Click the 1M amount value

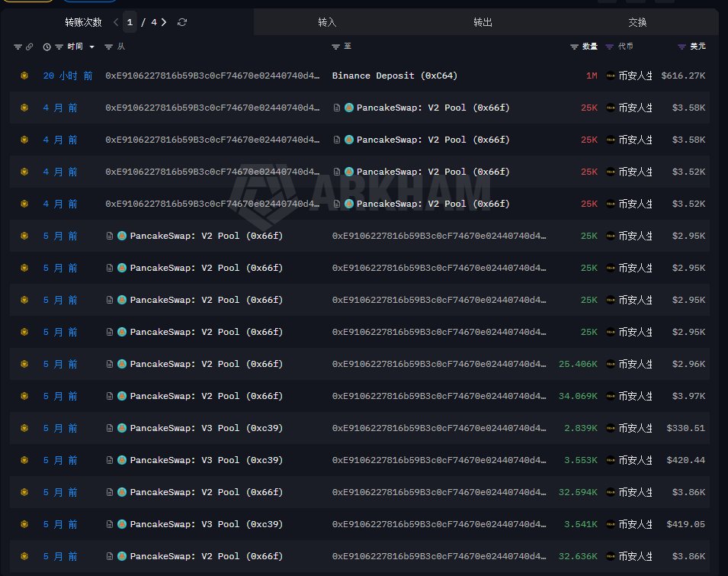click(x=592, y=76)
